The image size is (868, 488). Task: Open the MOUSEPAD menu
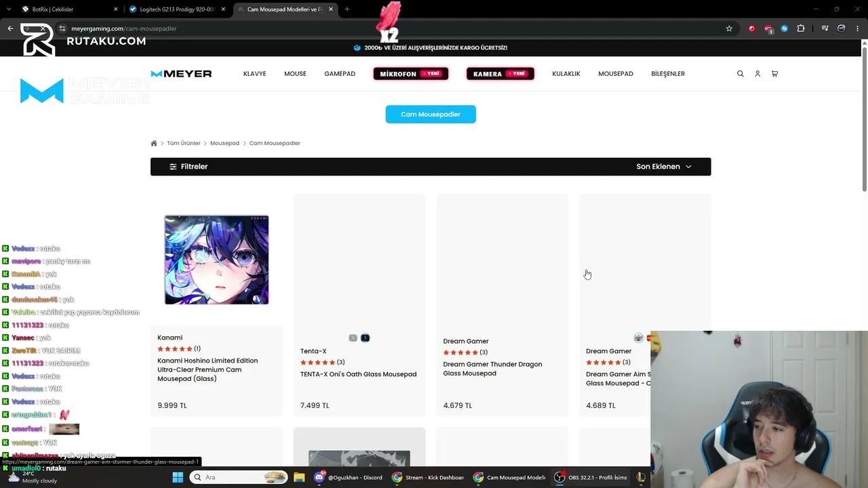pyautogui.click(x=616, y=74)
